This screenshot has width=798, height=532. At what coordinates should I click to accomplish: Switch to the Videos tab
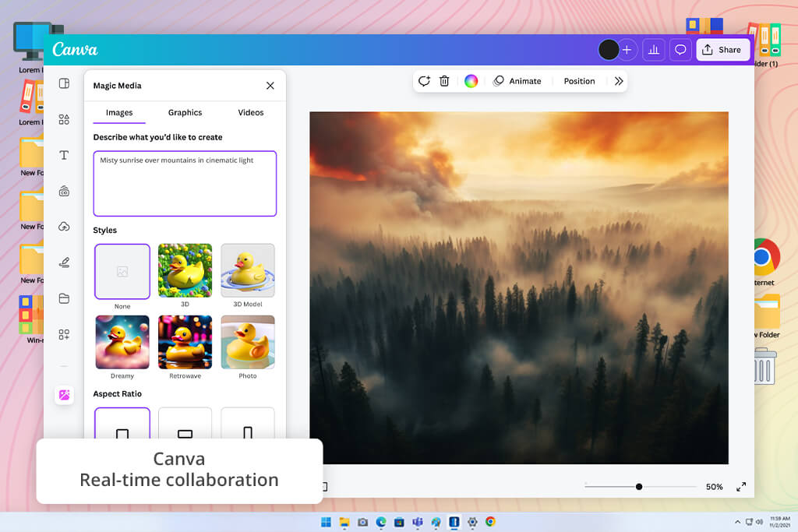pyautogui.click(x=251, y=112)
